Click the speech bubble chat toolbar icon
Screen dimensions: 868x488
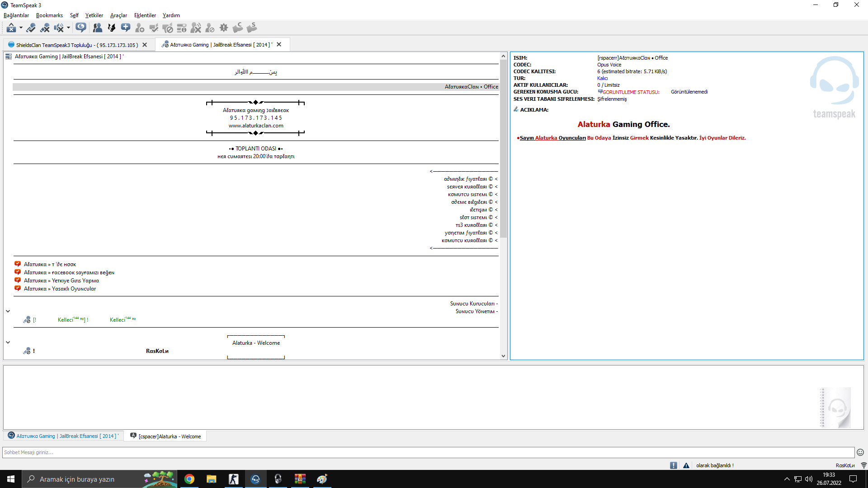[81, 28]
